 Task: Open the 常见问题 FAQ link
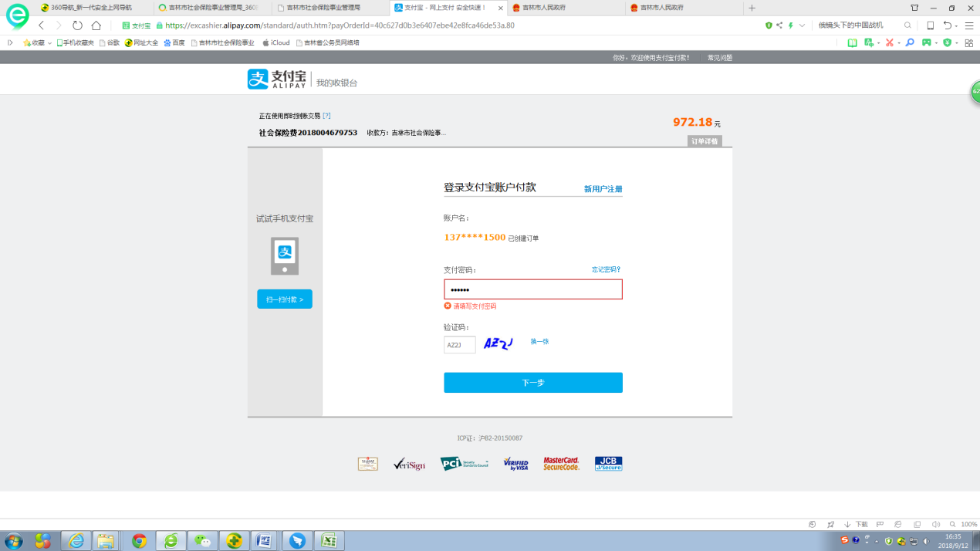coord(720,58)
